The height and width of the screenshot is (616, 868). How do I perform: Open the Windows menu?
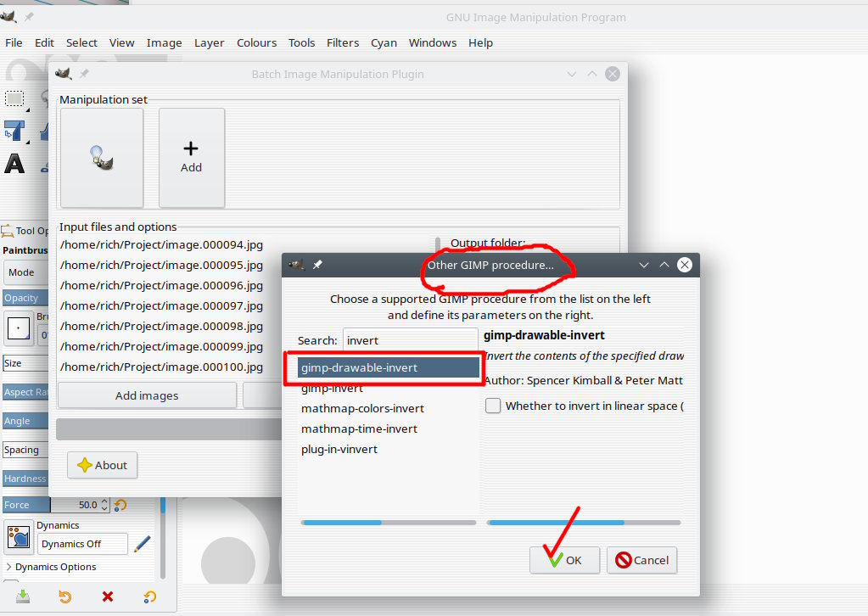pos(433,42)
